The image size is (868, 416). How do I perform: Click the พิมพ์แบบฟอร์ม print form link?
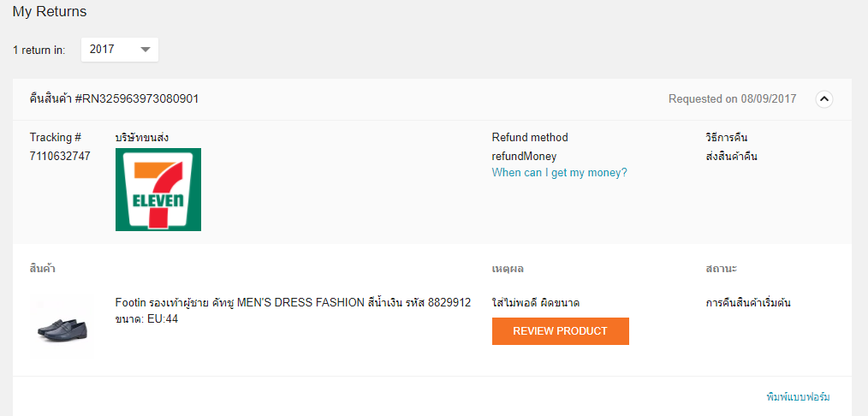coord(798,397)
